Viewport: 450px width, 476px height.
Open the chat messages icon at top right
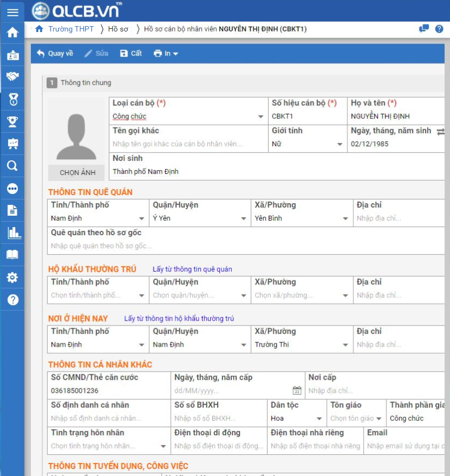424,29
